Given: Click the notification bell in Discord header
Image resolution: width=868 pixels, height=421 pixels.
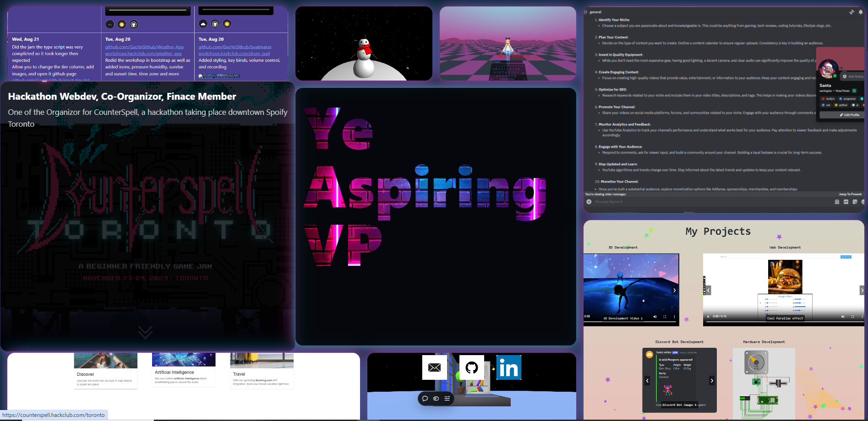Looking at the screenshot, I should click(x=861, y=12).
